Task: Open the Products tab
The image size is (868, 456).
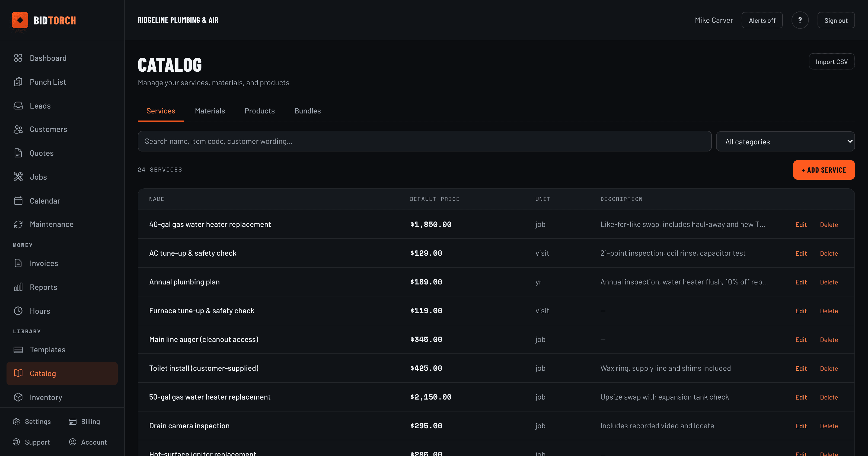Action: pyautogui.click(x=260, y=111)
